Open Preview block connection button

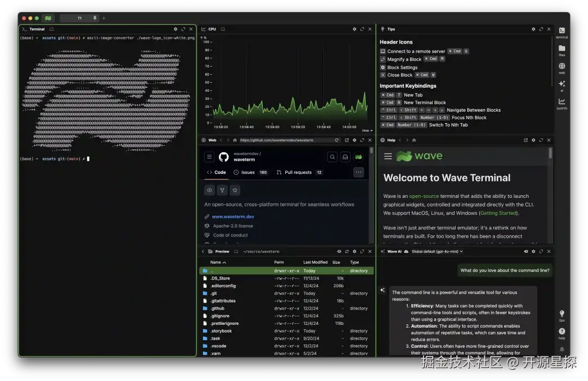236,251
